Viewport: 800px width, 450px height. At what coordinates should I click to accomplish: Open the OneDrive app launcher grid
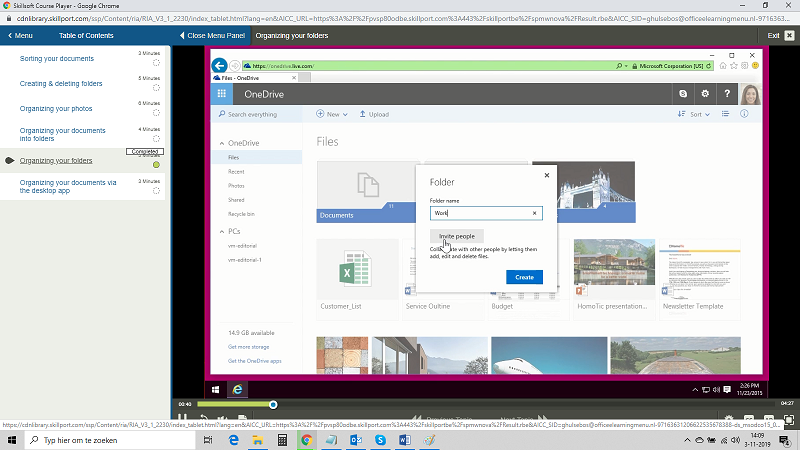[x=221, y=94]
